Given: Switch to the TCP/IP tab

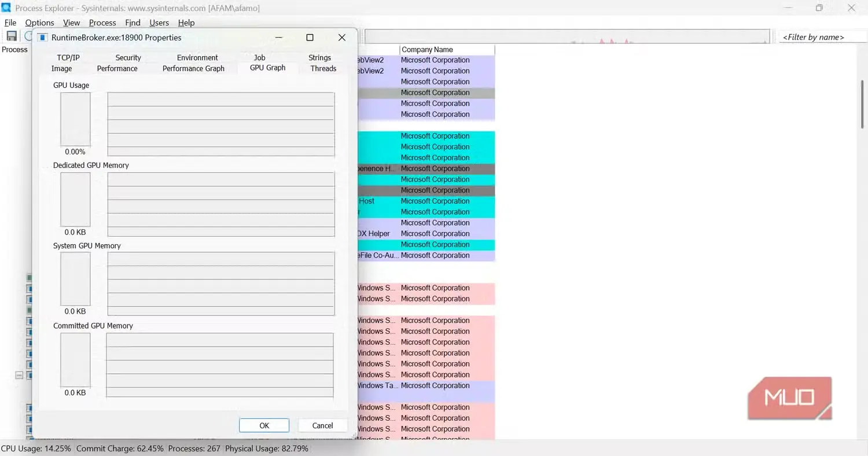Looking at the screenshot, I should click(68, 57).
